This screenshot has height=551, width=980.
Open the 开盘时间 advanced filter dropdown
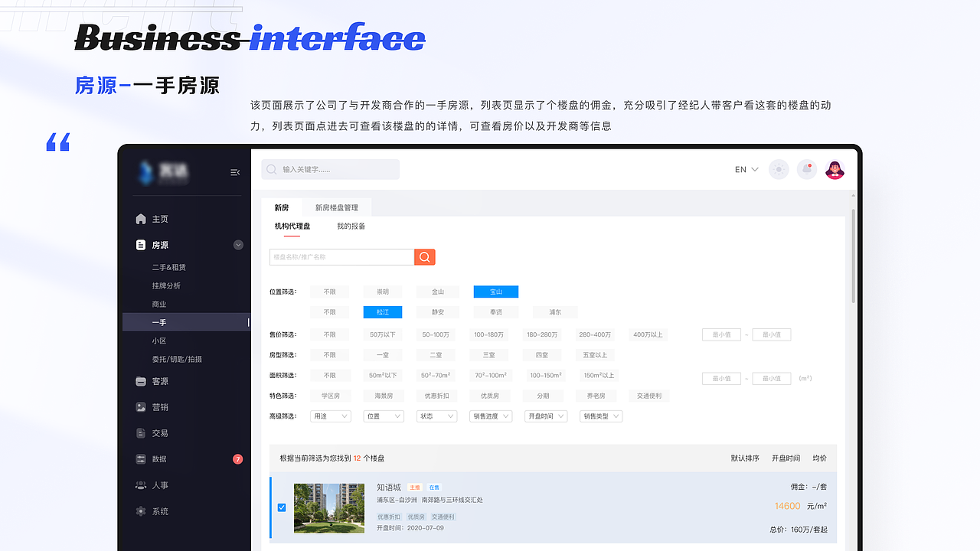point(546,416)
